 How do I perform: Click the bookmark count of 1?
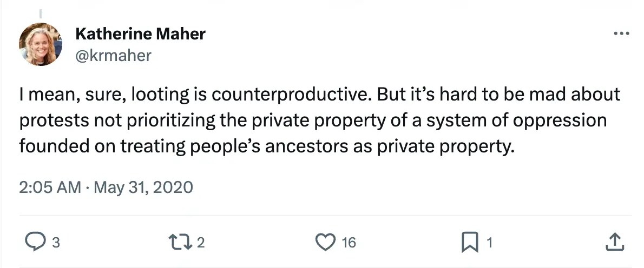(x=489, y=243)
